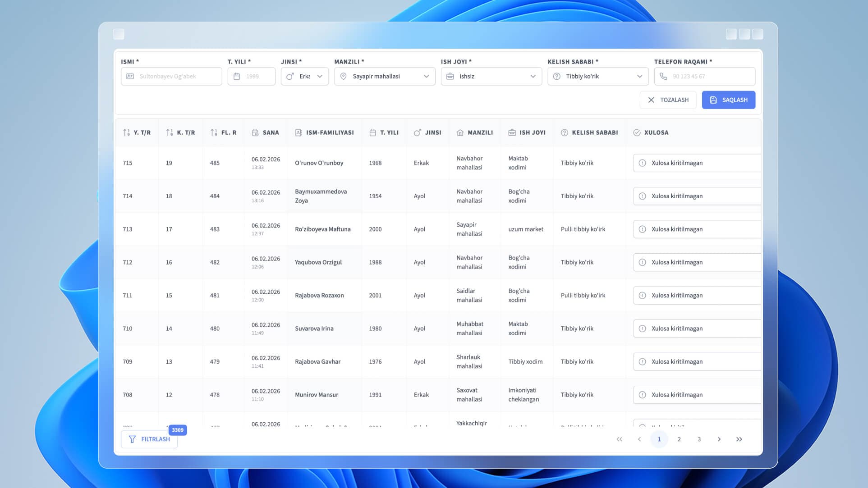Click the home icon in MANZILI header
This screenshot has height=488, width=868.
[x=460, y=132]
